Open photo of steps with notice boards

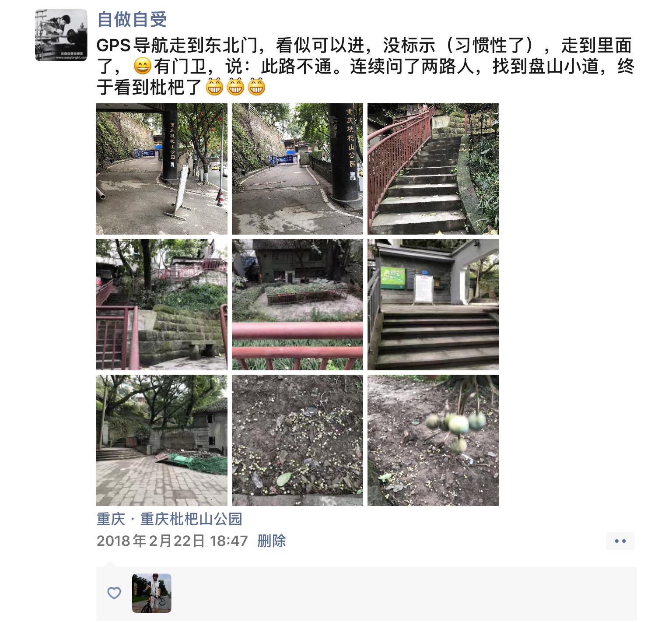[433, 305]
